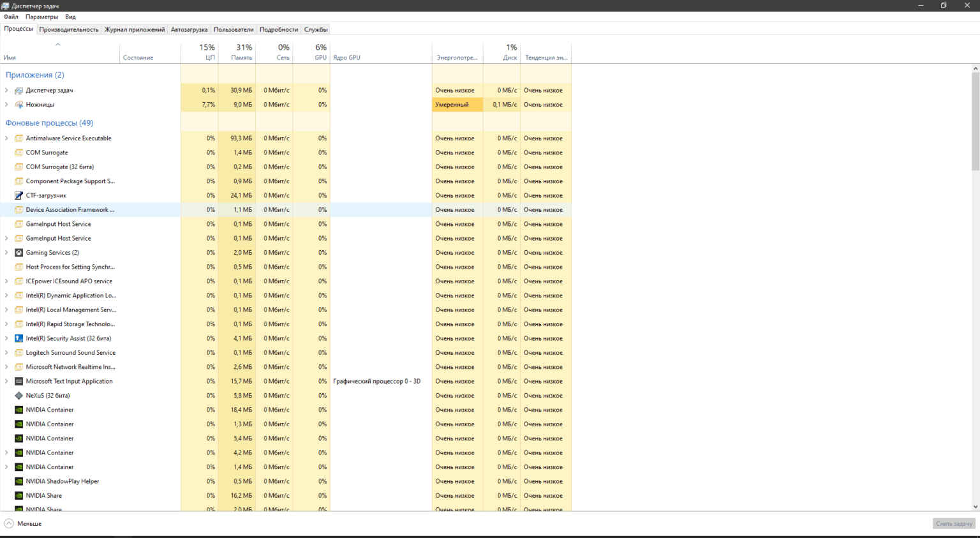Open the Автозагрузка tab

189,29
